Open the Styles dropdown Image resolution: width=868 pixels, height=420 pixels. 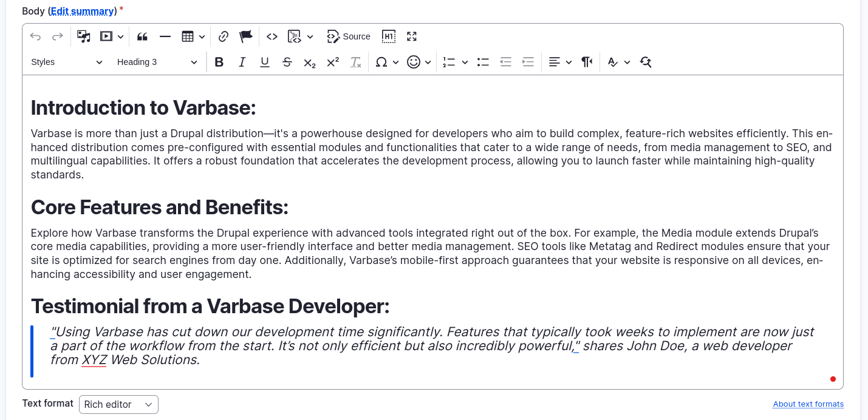[x=67, y=62]
